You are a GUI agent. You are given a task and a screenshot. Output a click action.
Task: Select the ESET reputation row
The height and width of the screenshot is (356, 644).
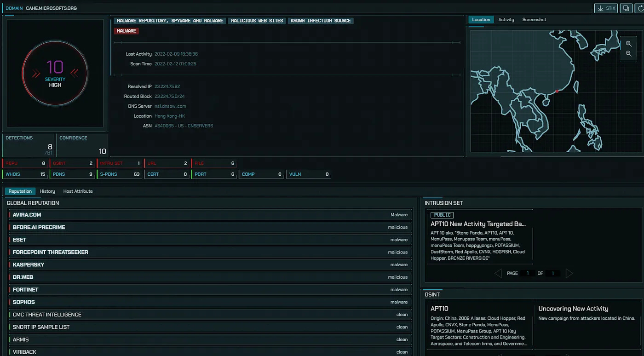[x=210, y=240]
